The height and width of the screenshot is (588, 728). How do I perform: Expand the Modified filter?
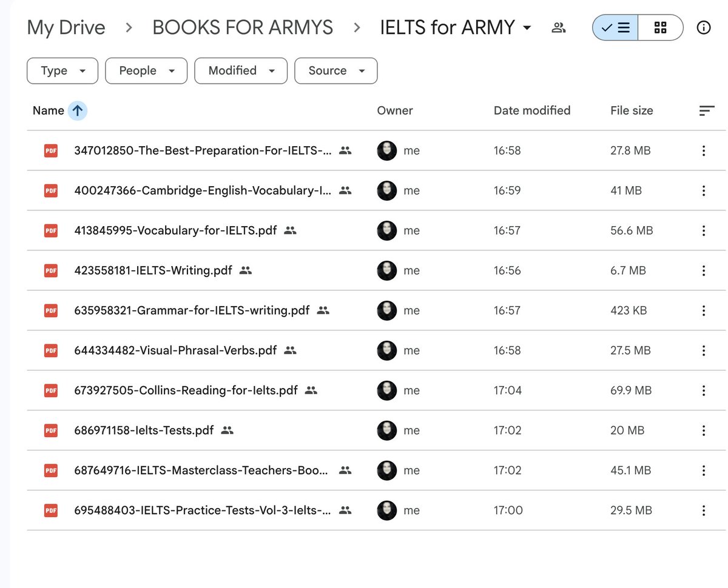(240, 71)
